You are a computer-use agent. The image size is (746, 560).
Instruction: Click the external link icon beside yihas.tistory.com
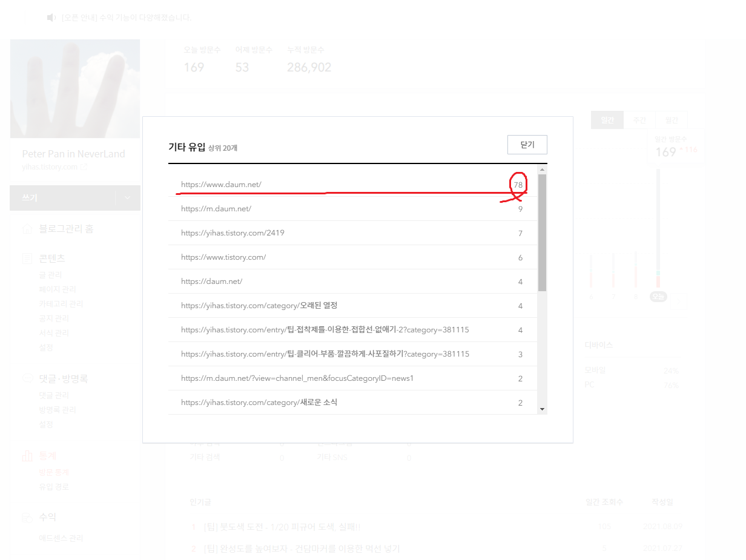84,167
